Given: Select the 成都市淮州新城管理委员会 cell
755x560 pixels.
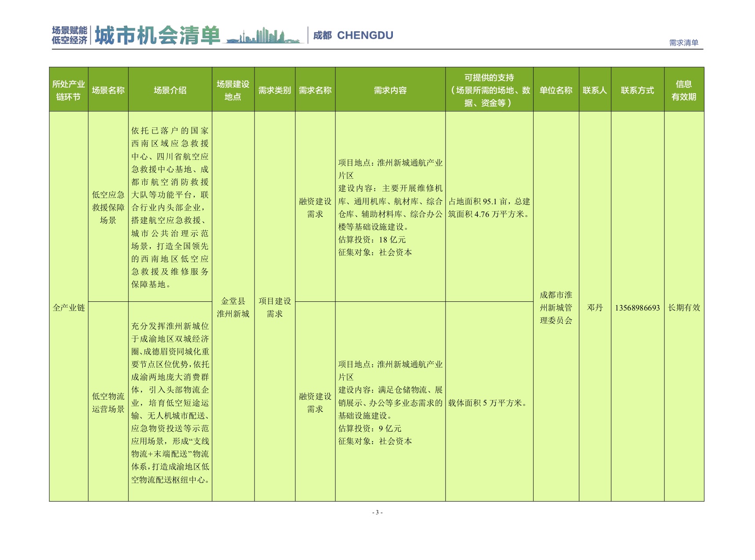Looking at the screenshot, I should coord(556,307).
